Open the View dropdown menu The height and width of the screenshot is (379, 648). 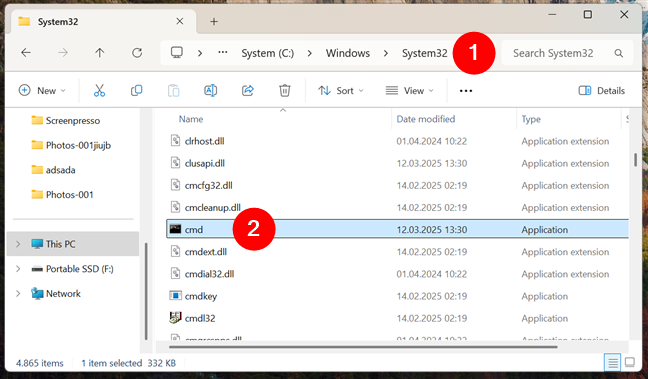point(409,91)
